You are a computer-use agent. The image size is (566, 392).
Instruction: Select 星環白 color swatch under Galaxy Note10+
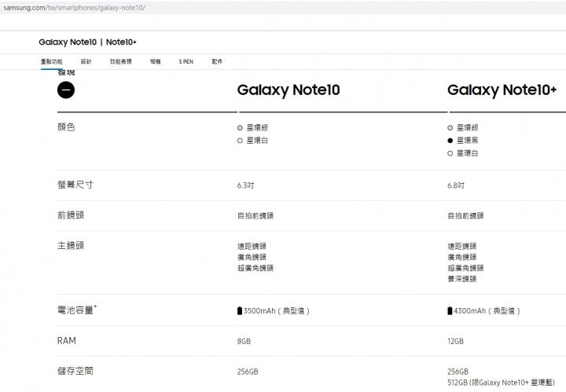(450, 153)
